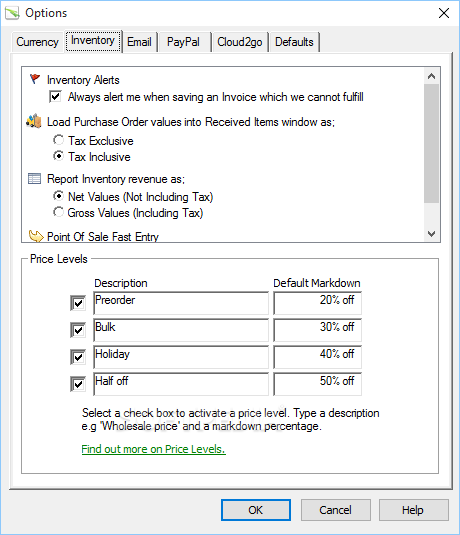
Task: Uncheck the Preorder price level checkbox
Action: [x=78, y=303]
